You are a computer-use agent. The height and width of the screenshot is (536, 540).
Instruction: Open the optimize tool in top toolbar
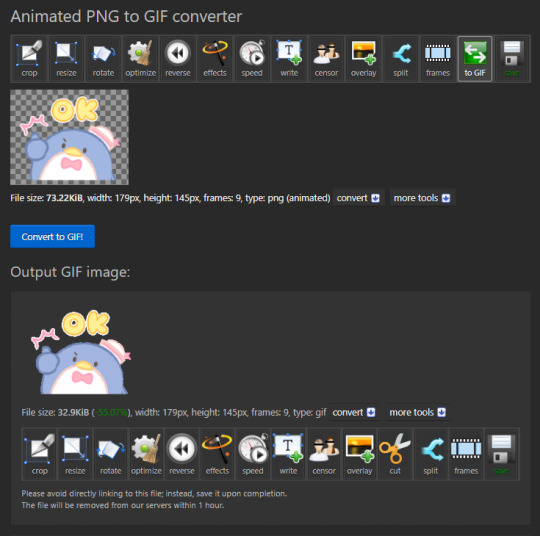[x=141, y=59]
